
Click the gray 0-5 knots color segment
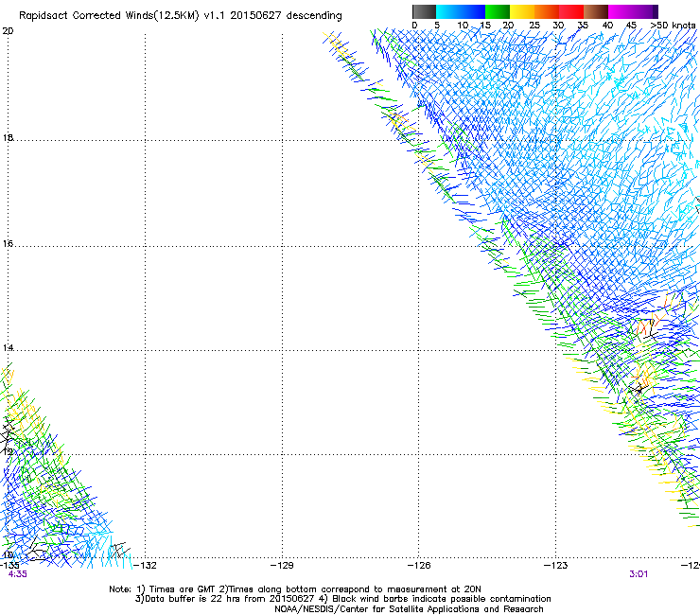[x=424, y=11]
